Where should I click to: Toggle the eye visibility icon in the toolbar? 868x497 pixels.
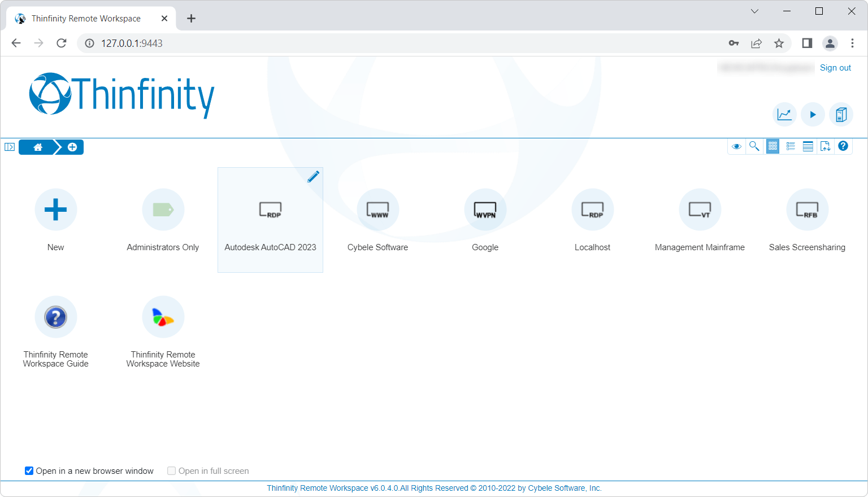tap(736, 146)
